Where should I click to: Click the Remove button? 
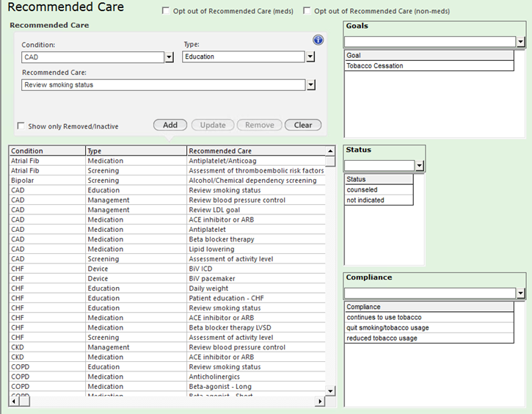click(260, 125)
